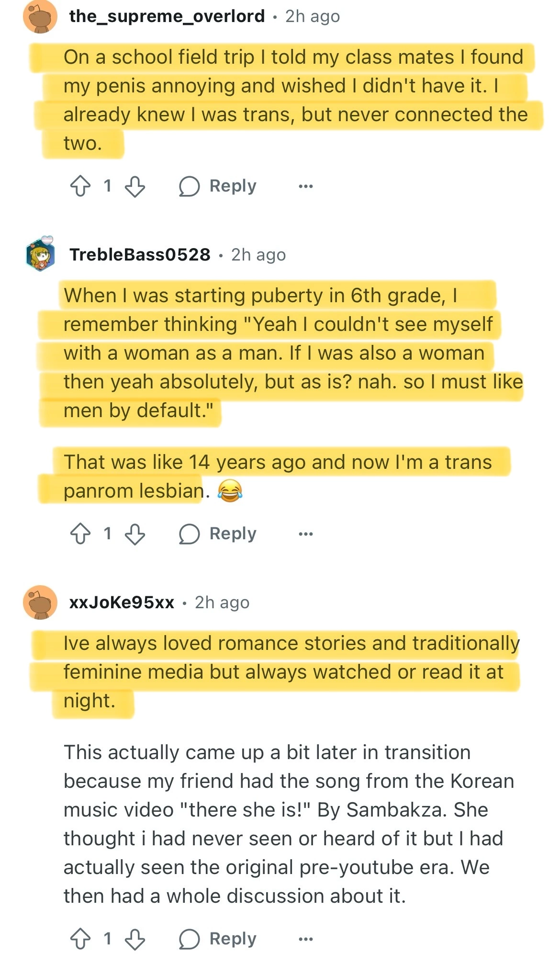Screen dimensions: 560x977
Task: Open xxJoKe95xx username link
Action: (122, 602)
